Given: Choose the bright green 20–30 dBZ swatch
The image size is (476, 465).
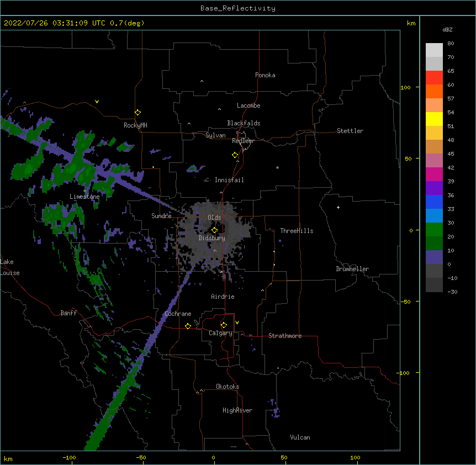Looking at the screenshot, I should point(434,230).
